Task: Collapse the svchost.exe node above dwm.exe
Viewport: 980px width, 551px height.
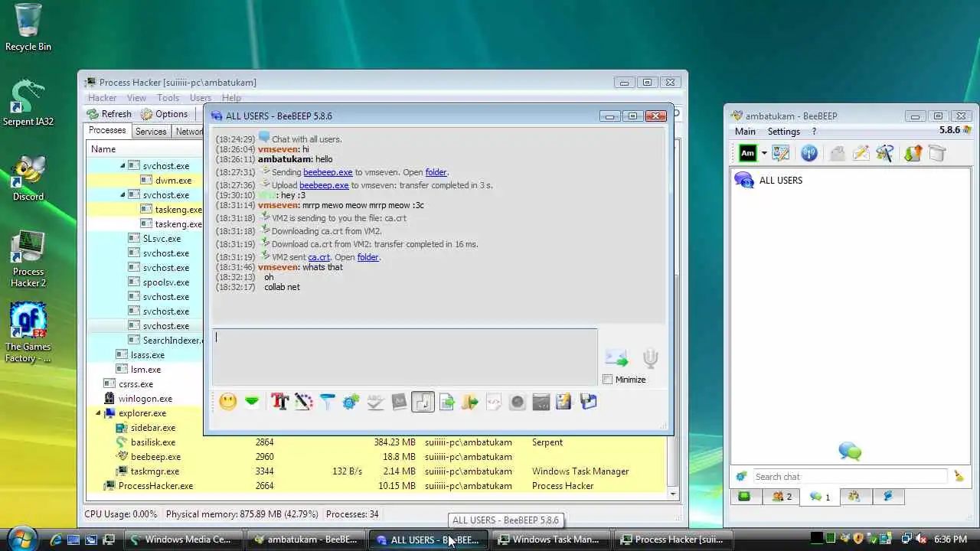Action: click(122, 166)
